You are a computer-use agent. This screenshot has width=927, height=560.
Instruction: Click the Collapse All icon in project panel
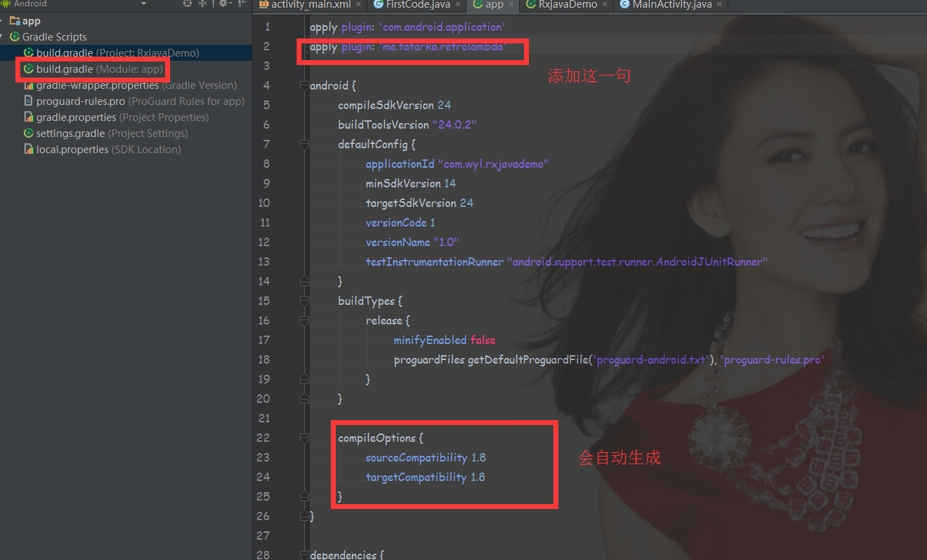click(203, 3)
